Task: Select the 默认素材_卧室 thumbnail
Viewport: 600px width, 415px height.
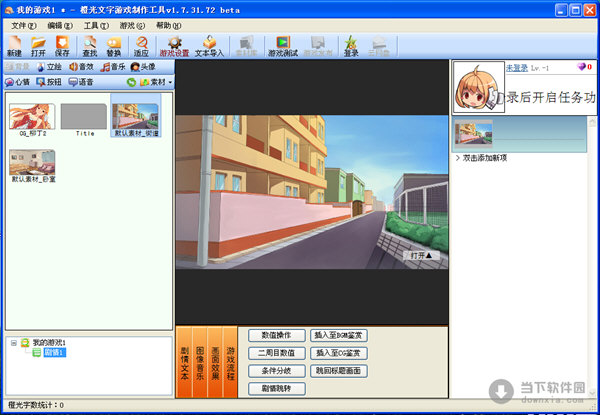Action: 33,166
